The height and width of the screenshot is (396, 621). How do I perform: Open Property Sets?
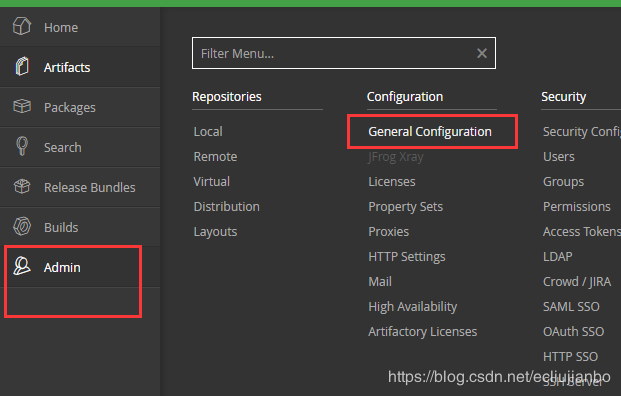coord(406,207)
